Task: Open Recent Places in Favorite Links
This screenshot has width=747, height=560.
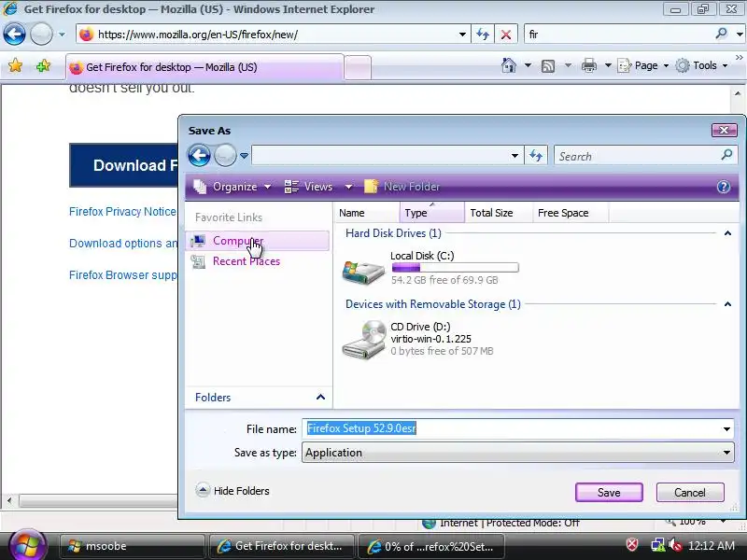Action: (247, 261)
